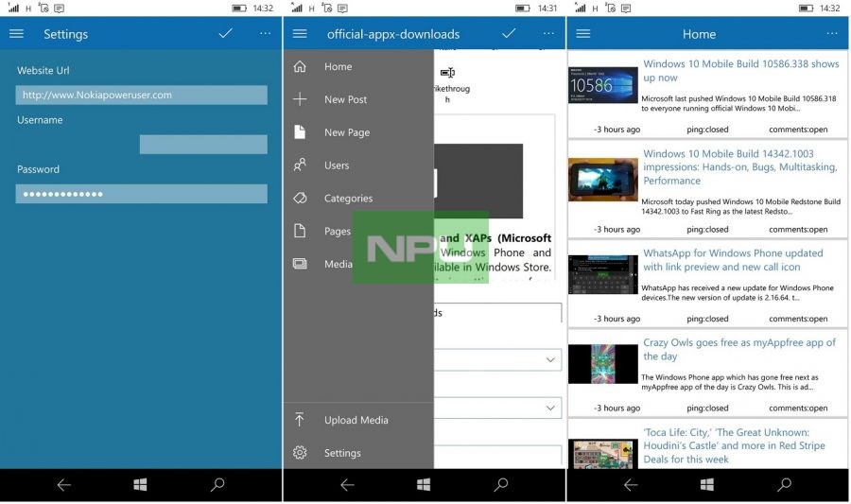Click the WhatsApp keyboard thumbnail

603,274
